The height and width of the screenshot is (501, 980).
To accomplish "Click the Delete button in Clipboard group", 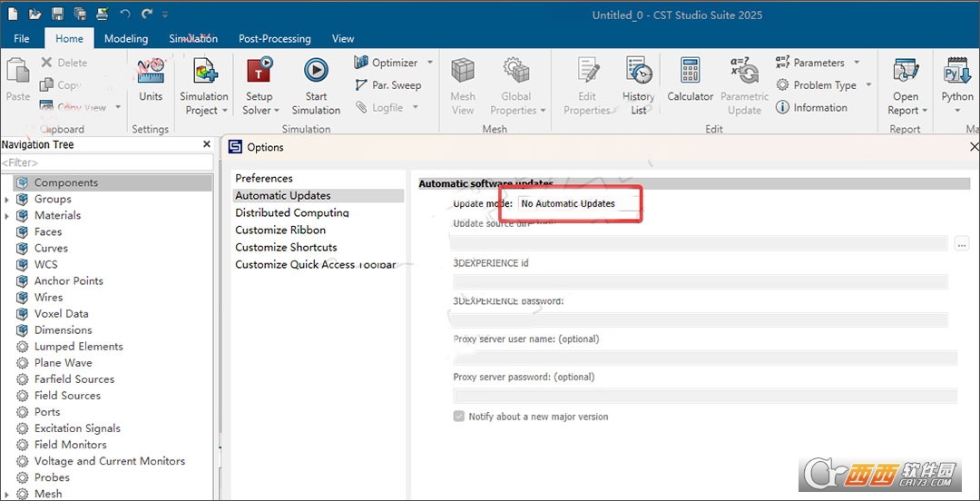I will pyautogui.click(x=64, y=63).
